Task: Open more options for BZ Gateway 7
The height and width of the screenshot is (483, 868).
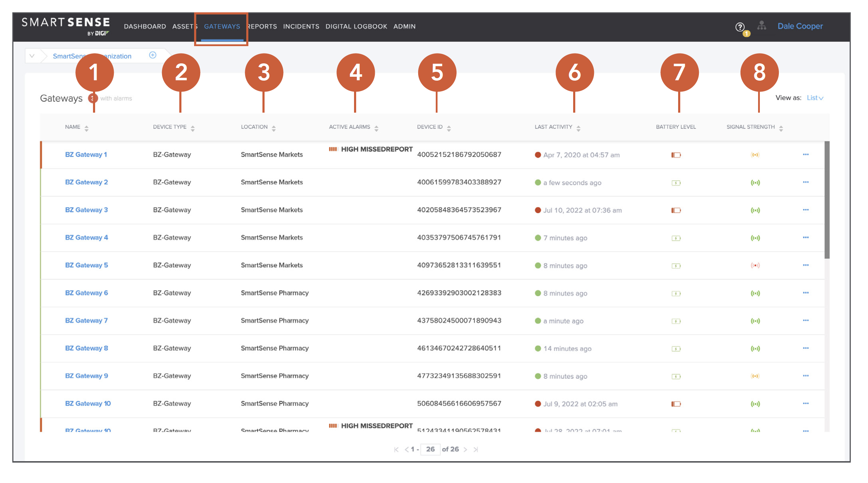Action: pyautogui.click(x=806, y=320)
